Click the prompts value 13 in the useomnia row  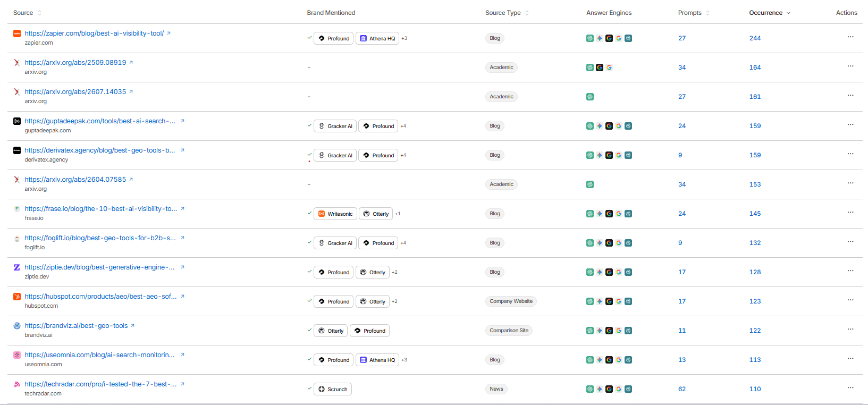682,360
